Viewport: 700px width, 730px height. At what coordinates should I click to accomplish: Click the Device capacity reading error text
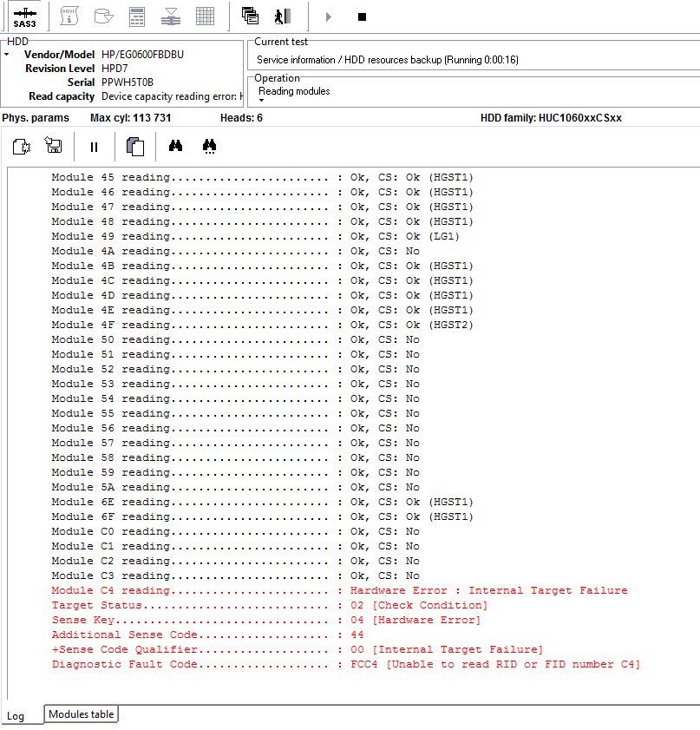(x=172, y=96)
